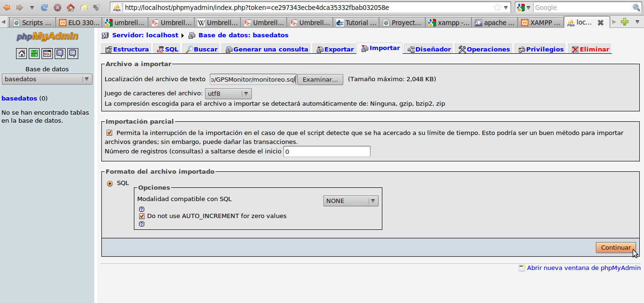Click the Google search input box

coord(582,8)
